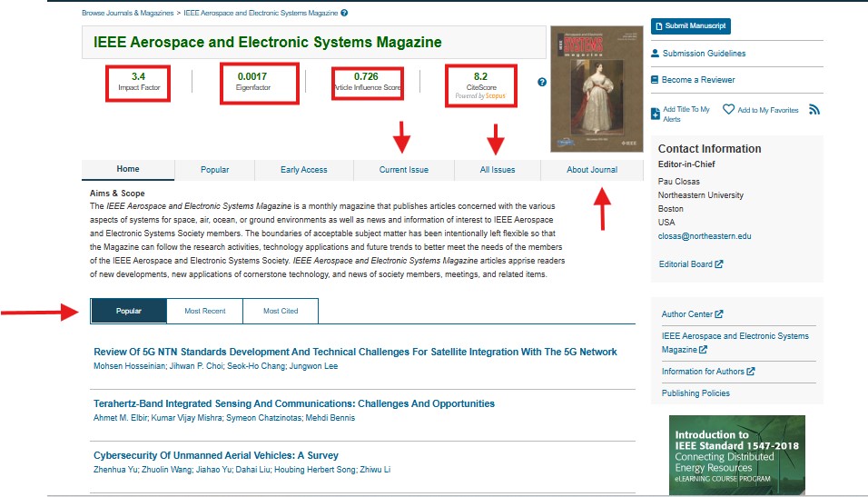Switch to the Popular tab in the navigation bar
The width and height of the screenshot is (868, 497).
[x=215, y=170]
